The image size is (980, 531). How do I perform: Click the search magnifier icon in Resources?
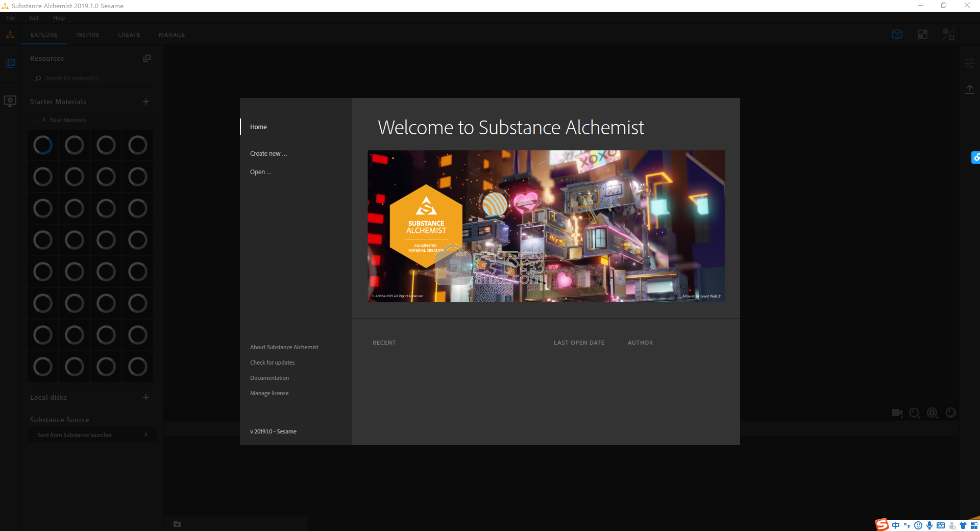click(x=38, y=78)
